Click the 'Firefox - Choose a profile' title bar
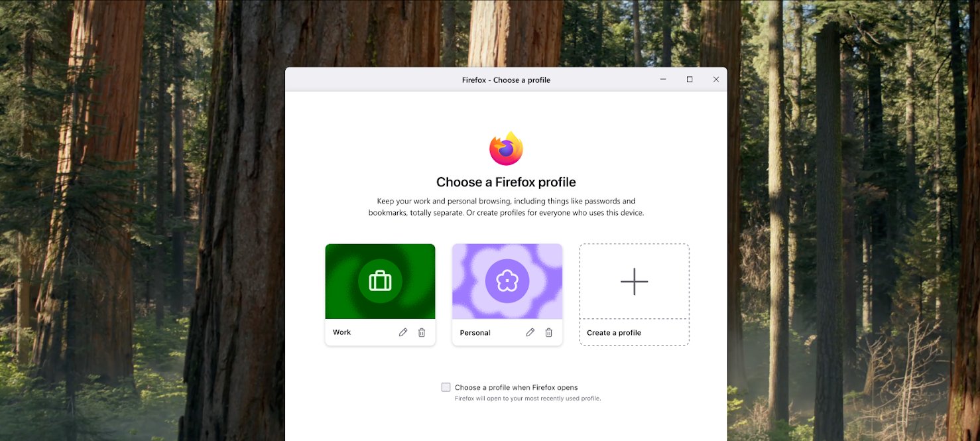The image size is (980, 441). [506, 80]
